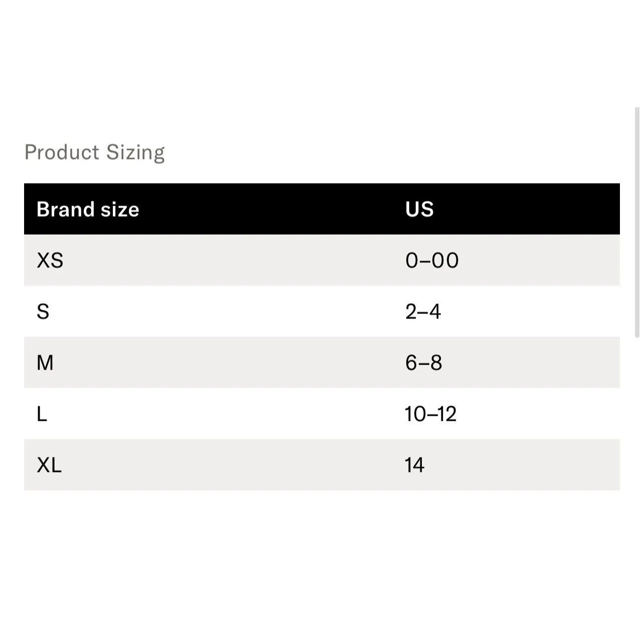The height and width of the screenshot is (644, 644).
Task: Choose the M brand size cell
Action: 45,363
